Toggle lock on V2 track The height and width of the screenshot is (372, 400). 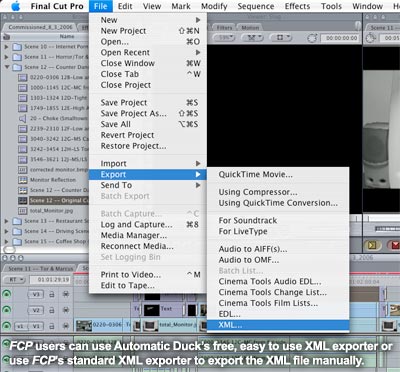point(52,310)
